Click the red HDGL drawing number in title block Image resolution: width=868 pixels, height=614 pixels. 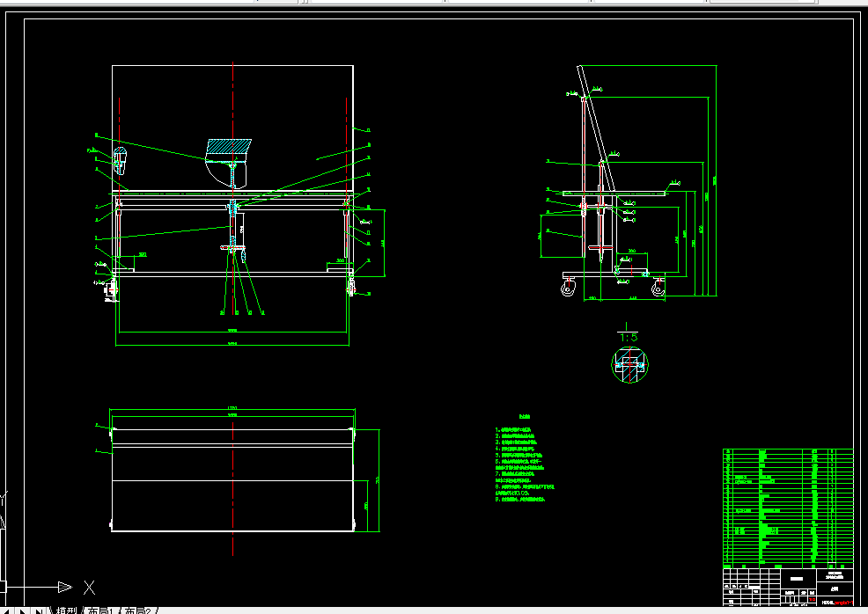837,603
